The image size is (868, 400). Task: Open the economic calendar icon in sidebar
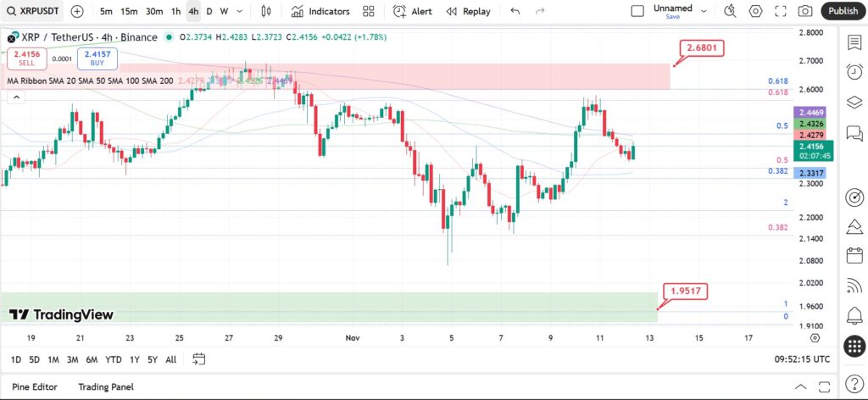[854, 256]
